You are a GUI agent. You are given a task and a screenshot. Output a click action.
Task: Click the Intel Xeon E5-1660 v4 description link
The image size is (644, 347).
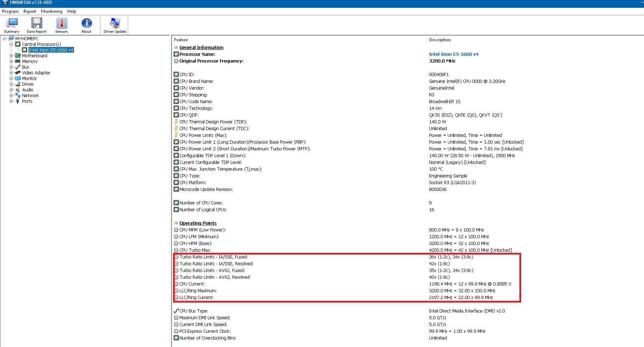(x=454, y=54)
